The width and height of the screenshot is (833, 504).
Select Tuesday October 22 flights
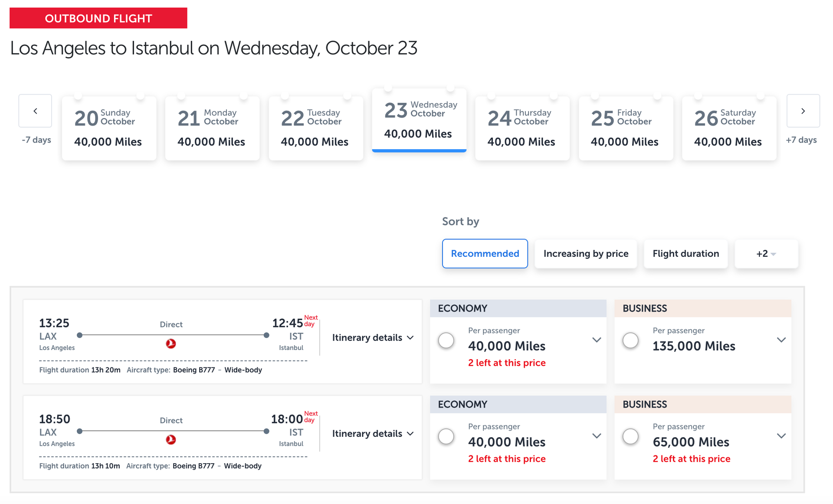point(315,128)
